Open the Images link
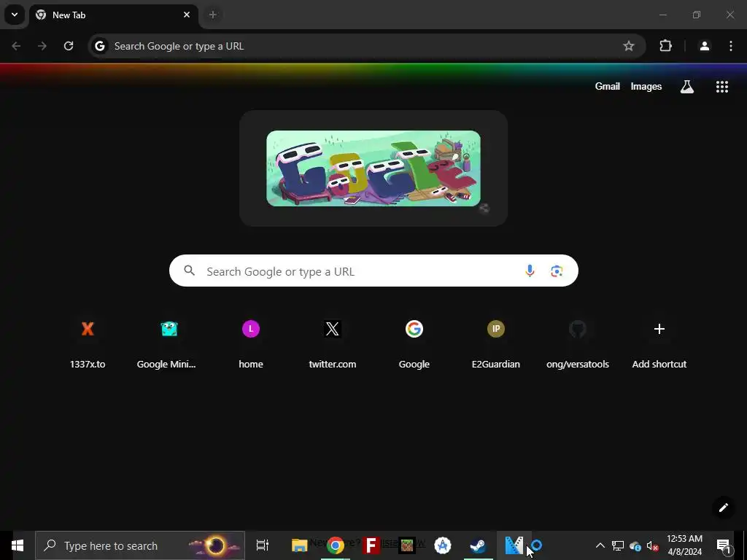This screenshot has height=560, width=747. 646,86
